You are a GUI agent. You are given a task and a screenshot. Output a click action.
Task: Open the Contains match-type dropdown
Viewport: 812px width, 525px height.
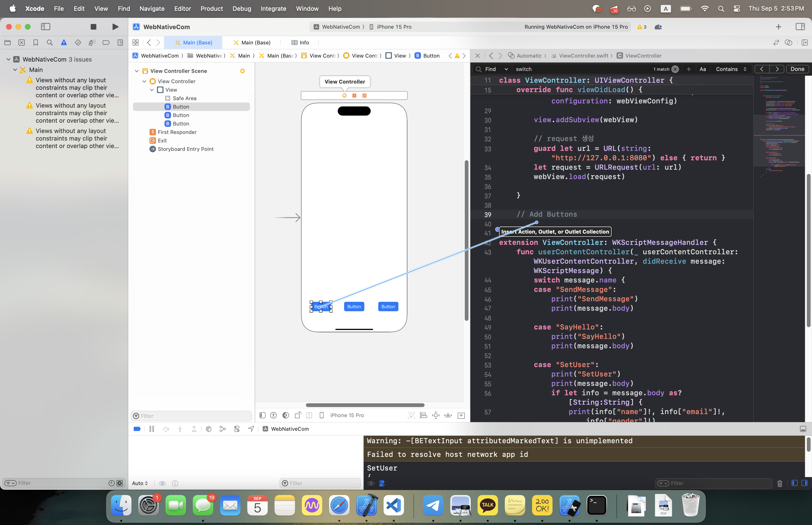pos(731,69)
